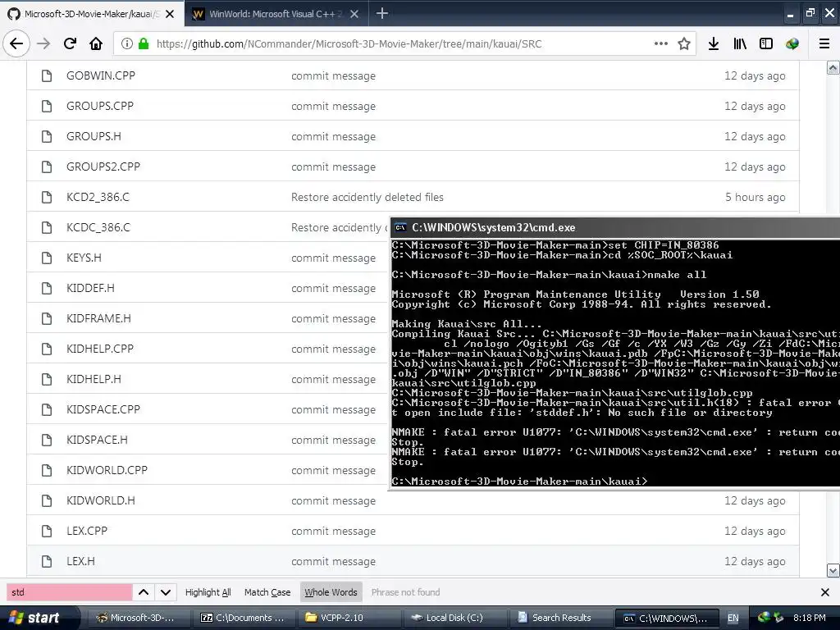Toggle the browser sidebar view
Image resolution: width=840 pixels, height=630 pixels.
[766, 43]
